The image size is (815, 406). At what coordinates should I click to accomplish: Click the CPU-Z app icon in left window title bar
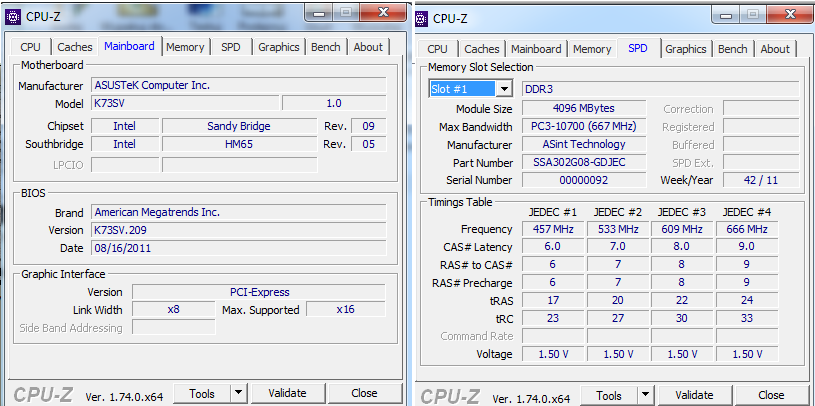[x=13, y=17]
